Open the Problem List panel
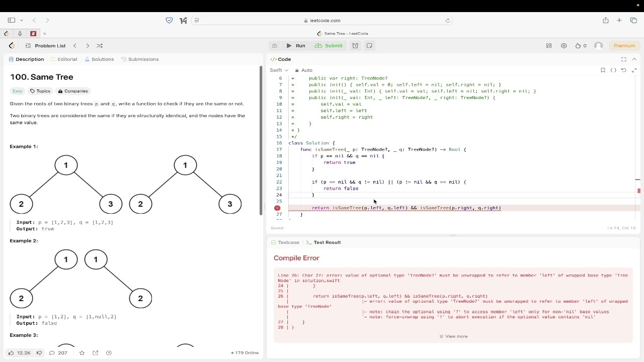This screenshot has height=362, width=644. tap(45, 46)
